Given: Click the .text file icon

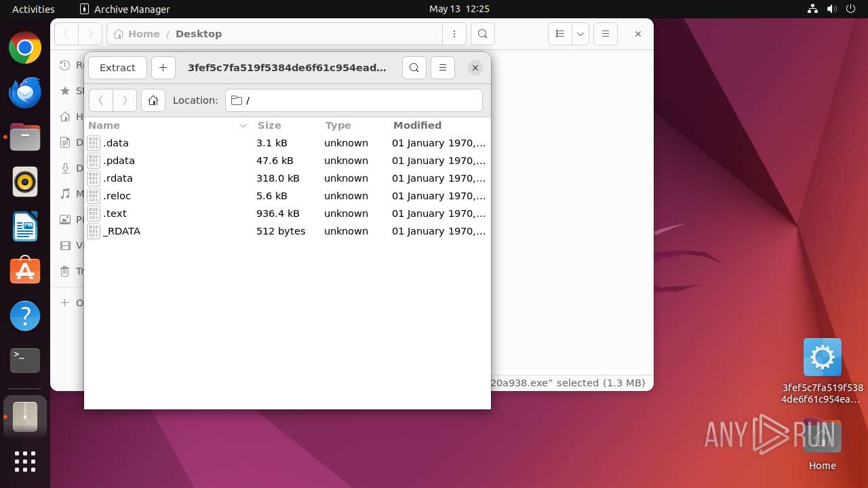Looking at the screenshot, I should (94, 213).
